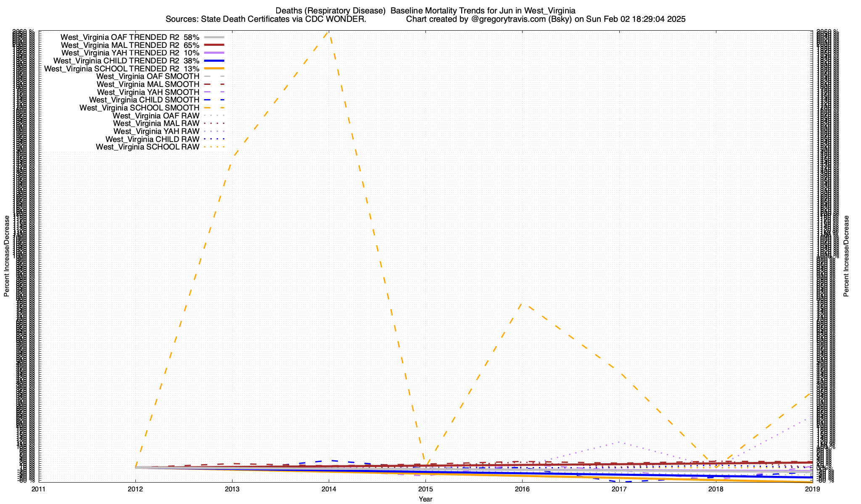The width and height of the screenshot is (861, 504).
Task: Click the 2014 tick label on x-axis
Action: [x=329, y=489]
